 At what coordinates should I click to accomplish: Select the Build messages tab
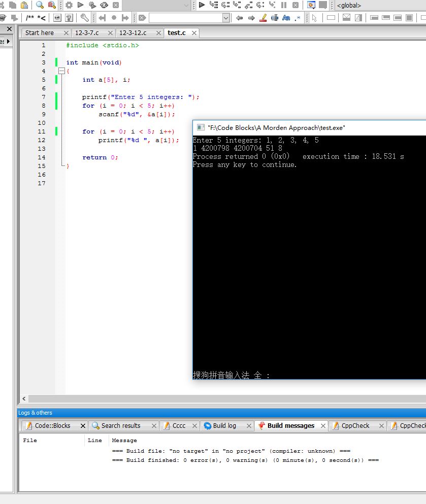click(x=291, y=425)
